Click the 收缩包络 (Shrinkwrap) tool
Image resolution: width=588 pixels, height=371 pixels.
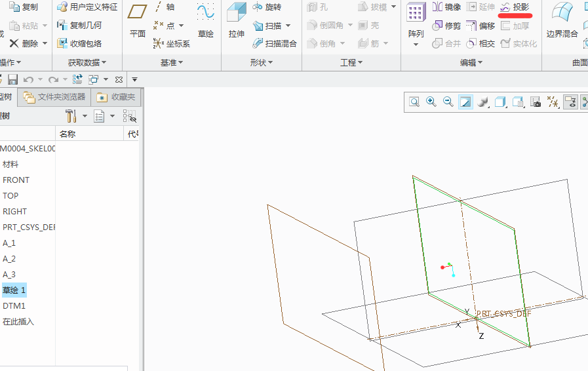pyautogui.click(x=79, y=43)
